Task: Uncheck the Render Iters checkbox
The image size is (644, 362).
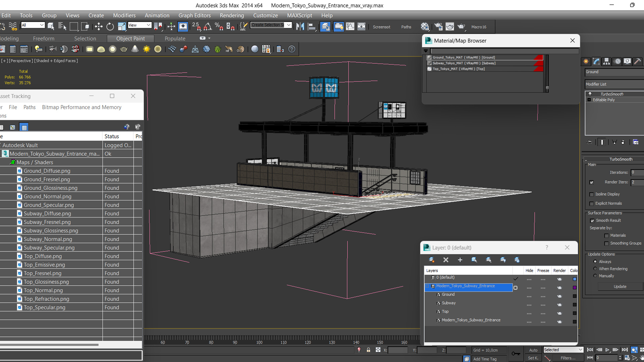Action: coord(592,182)
